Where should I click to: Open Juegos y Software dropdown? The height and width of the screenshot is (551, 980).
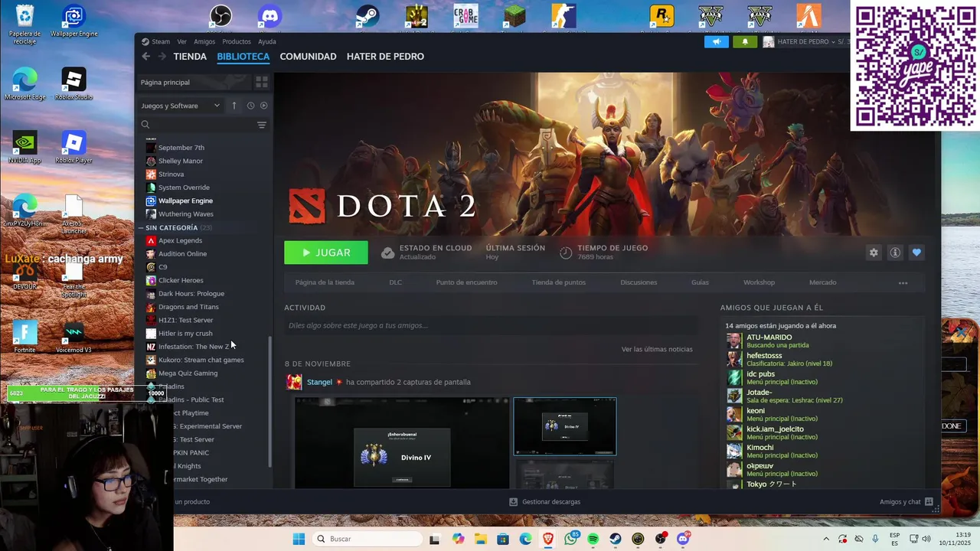click(x=181, y=106)
